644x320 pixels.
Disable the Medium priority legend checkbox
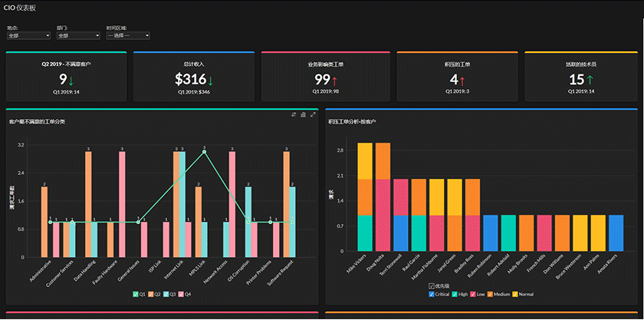point(489,294)
